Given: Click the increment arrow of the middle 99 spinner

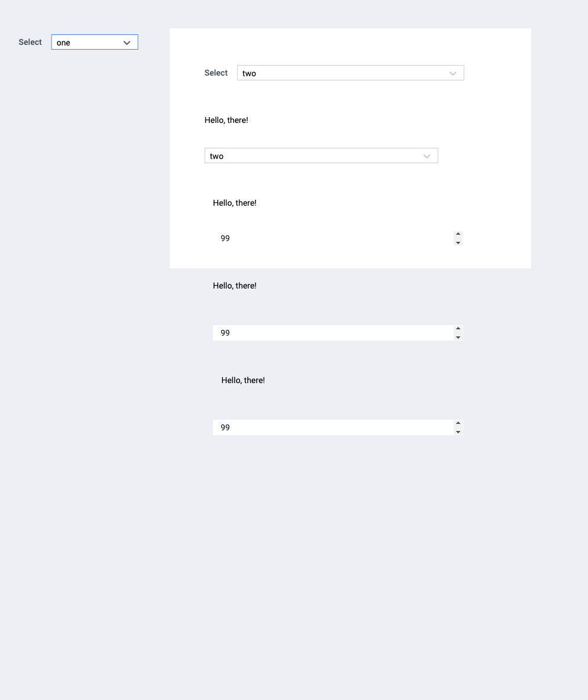Looking at the screenshot, I should 458,329.
